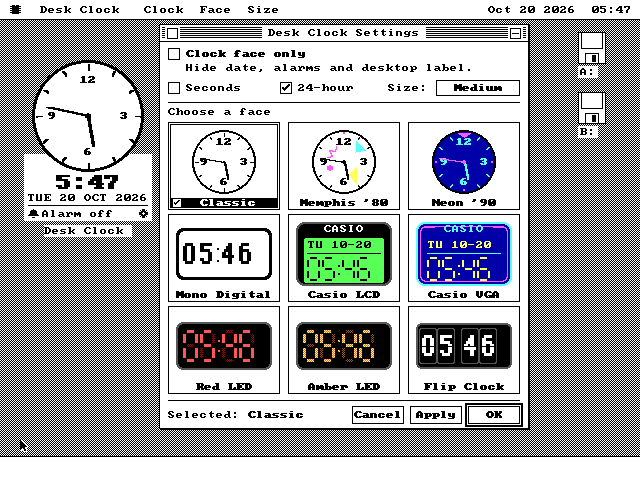The width and height of the screenshot is (640, 480).
Task: Disable the 24-hour checkbox
Action: (286, 88)
